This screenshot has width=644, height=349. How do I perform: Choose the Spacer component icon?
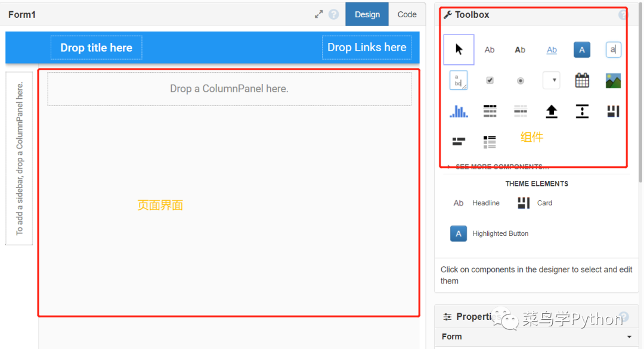click(x=582, y=111)
